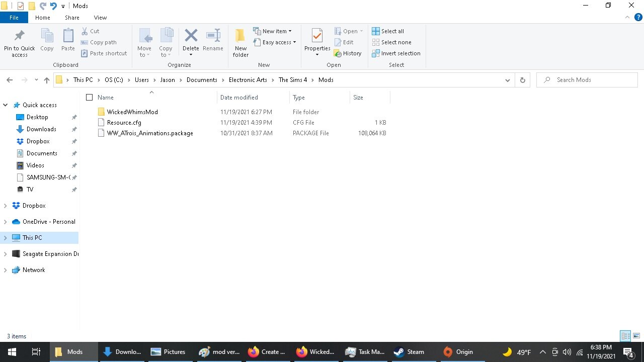Click the Open ribbon command
This screenshot has height=362, width=644.
point(348,31)
